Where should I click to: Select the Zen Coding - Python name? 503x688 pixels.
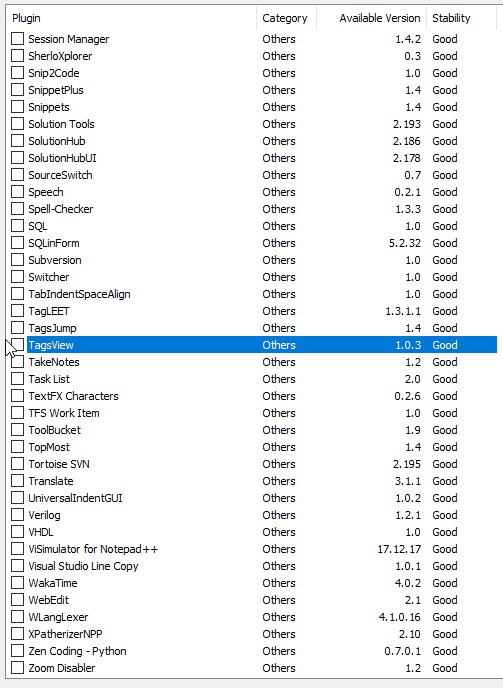coord(77,651)
